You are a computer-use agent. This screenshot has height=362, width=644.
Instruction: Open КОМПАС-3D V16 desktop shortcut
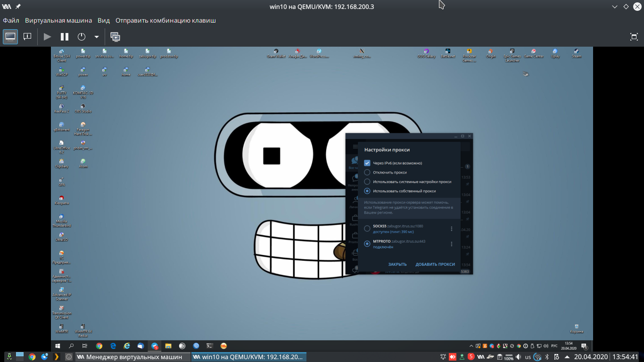(x=83, y=92)
